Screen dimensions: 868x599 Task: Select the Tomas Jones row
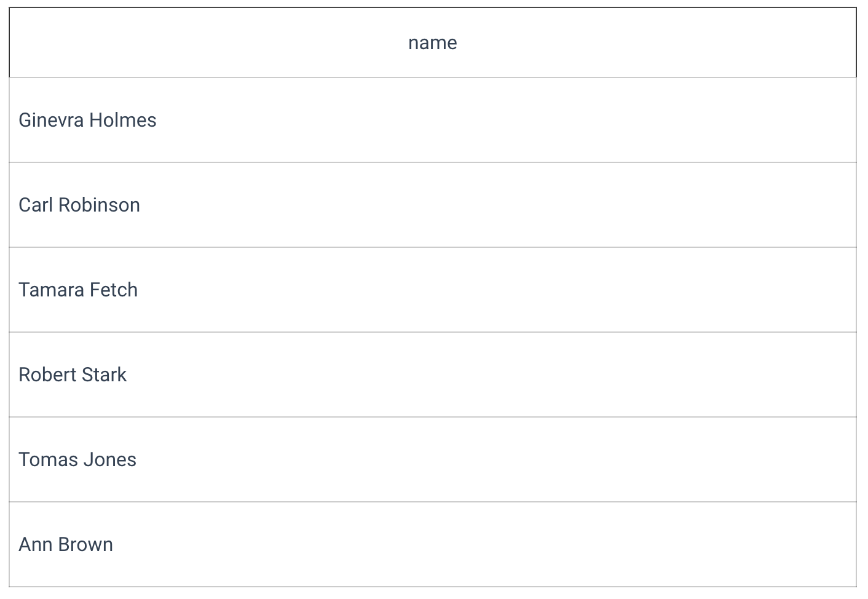tap(433, 459)
